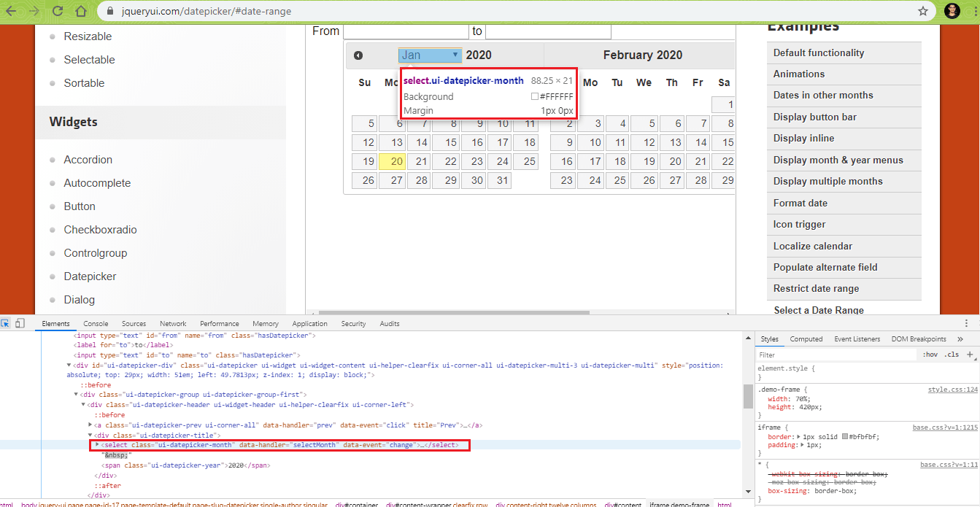Click the browser home icon
Screen dimensions: 980x507
click(x=80, y=11)
